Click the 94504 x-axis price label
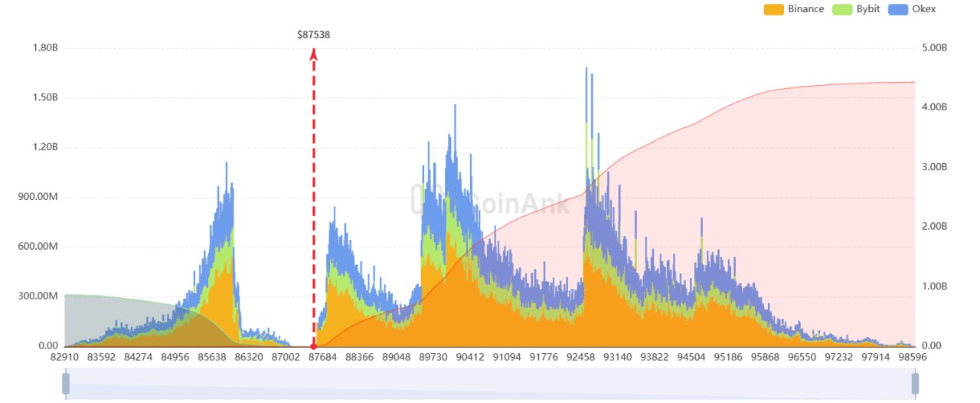The width and height of the screenshot is (980, 403). (691, 357)
